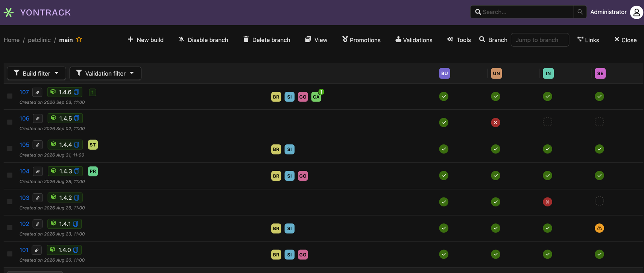Check the box for build 104
This screenshot has width=644, height=273.
[10, 175]
